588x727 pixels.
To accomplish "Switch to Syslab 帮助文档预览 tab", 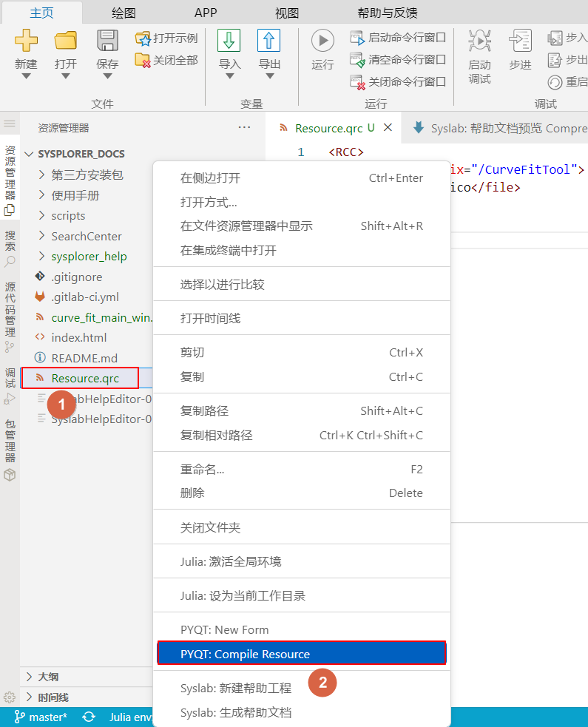I will point(496,128).
